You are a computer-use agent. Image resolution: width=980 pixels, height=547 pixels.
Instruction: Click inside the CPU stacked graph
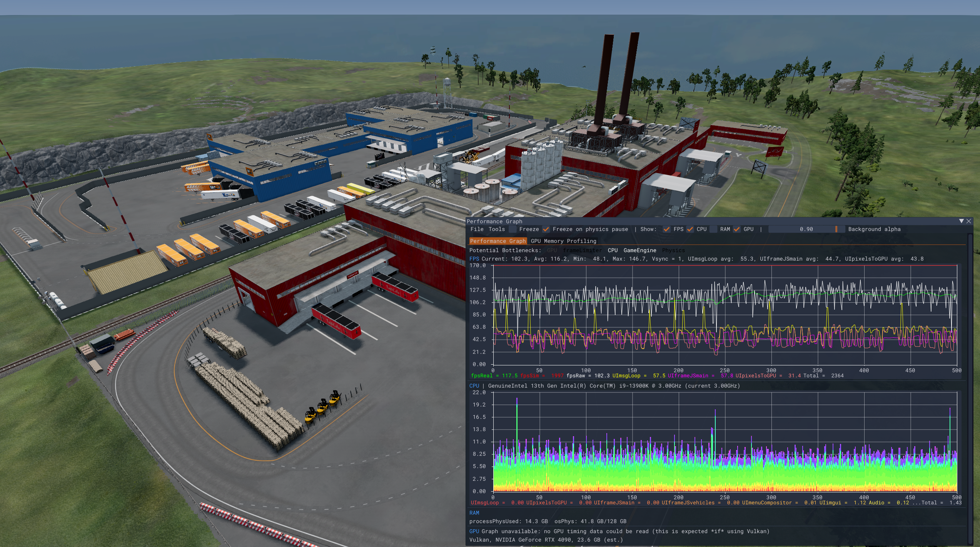pos(725,442)
